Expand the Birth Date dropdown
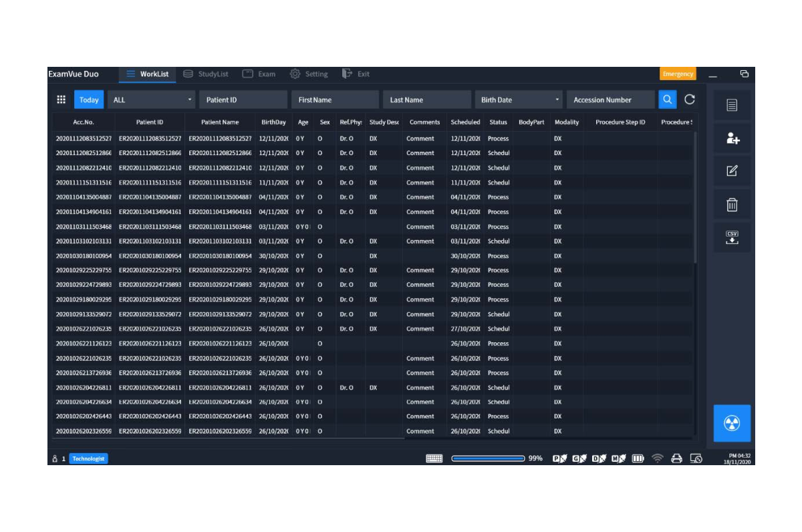Screen dimensions: 802x532 519,100
